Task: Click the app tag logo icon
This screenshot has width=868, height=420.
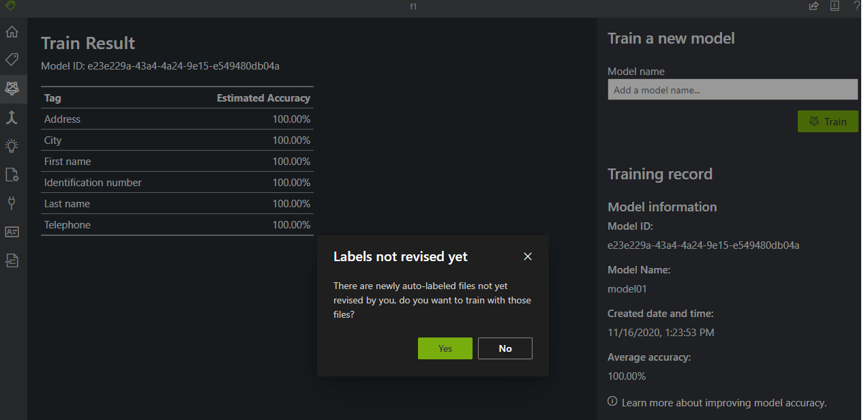Action: 10,6
